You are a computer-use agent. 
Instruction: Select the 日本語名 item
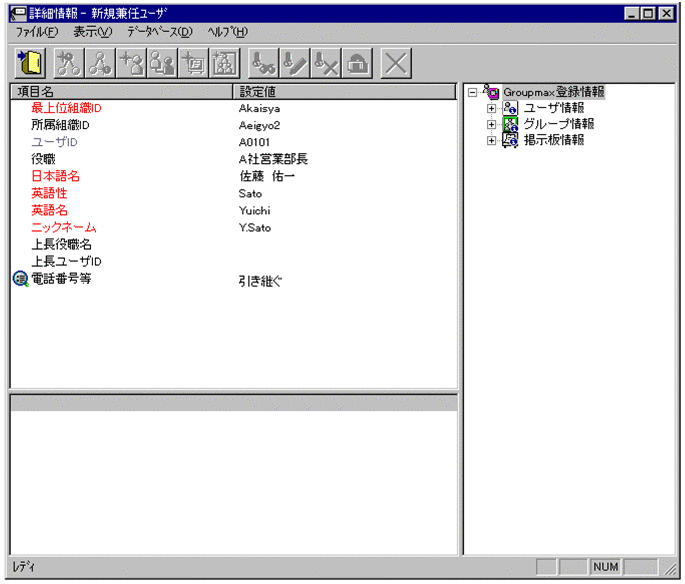[55, 176]
